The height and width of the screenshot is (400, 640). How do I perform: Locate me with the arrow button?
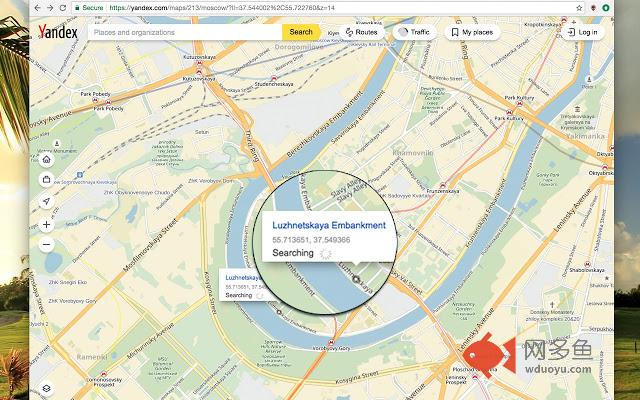pyautogui.click(x=47, y=201)
